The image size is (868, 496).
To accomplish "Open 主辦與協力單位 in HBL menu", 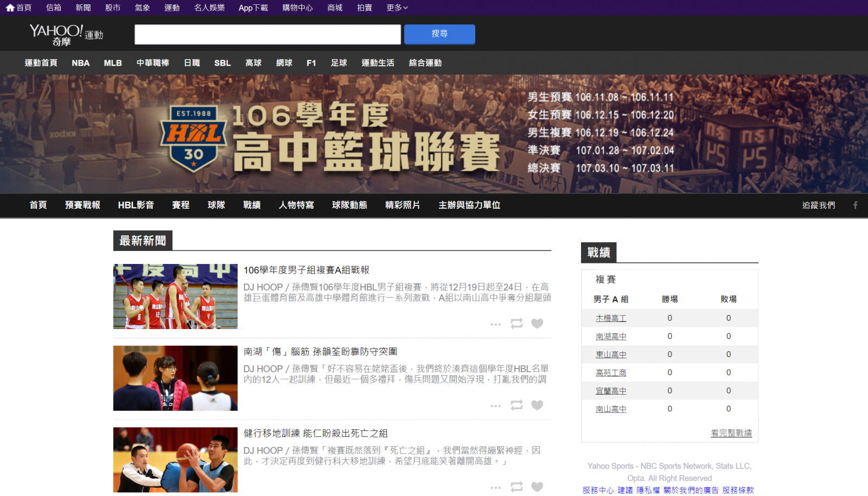I will [469, 205].
